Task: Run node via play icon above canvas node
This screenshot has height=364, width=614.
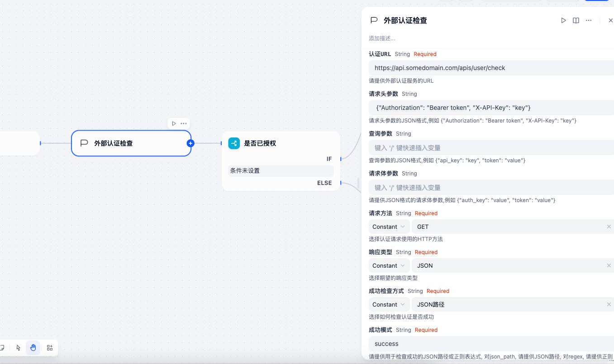Action: tap(174, 123)
